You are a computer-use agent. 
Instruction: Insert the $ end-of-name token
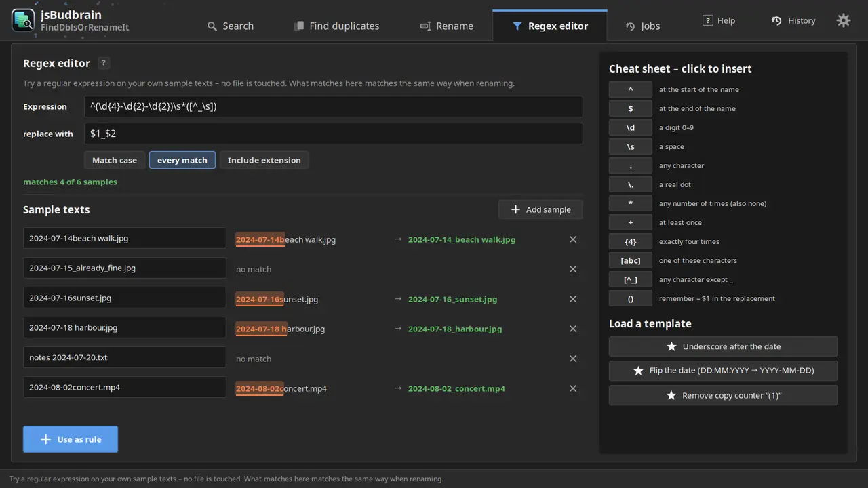(x=631, y=108)
